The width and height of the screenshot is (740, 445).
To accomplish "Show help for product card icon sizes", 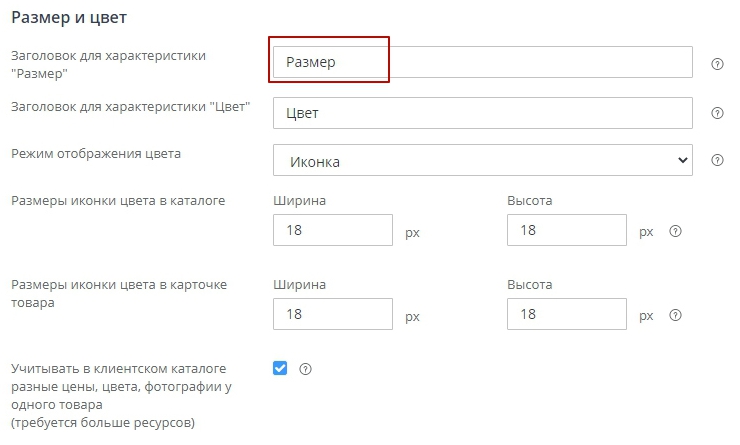I will tap(675, 315).
